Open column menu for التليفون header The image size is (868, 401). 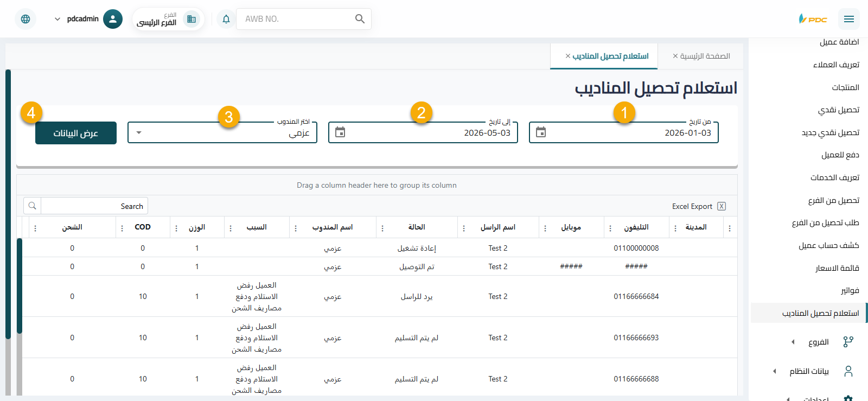610,228
